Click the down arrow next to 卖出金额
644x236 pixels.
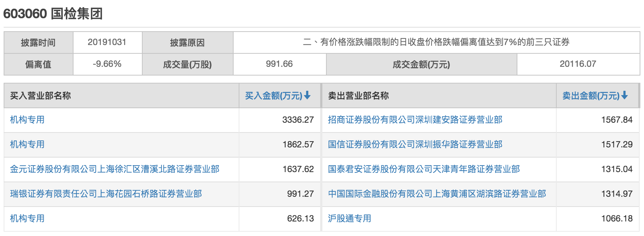(625, 95)
